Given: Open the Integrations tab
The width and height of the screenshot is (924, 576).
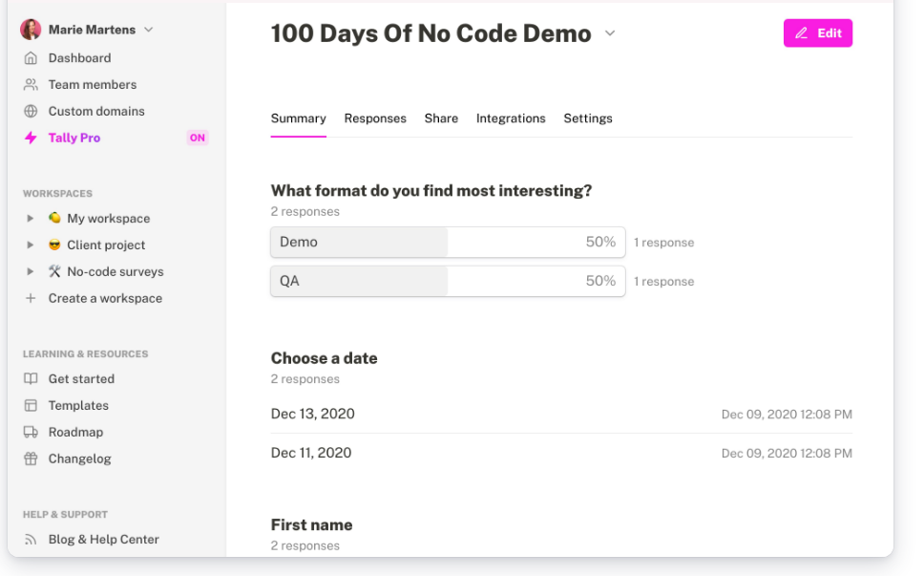Looking at the screenshot, I should tap(511, 118).
